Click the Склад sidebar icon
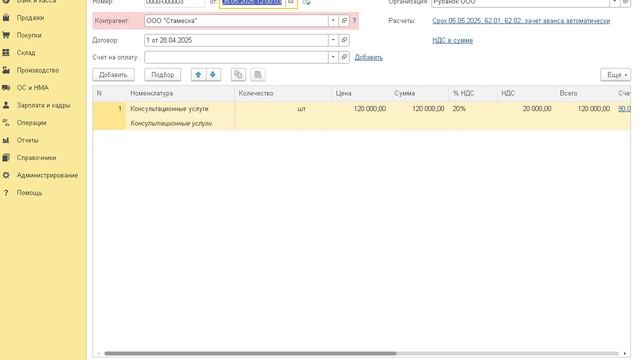 pyautogui.click(x=6, y=53)
